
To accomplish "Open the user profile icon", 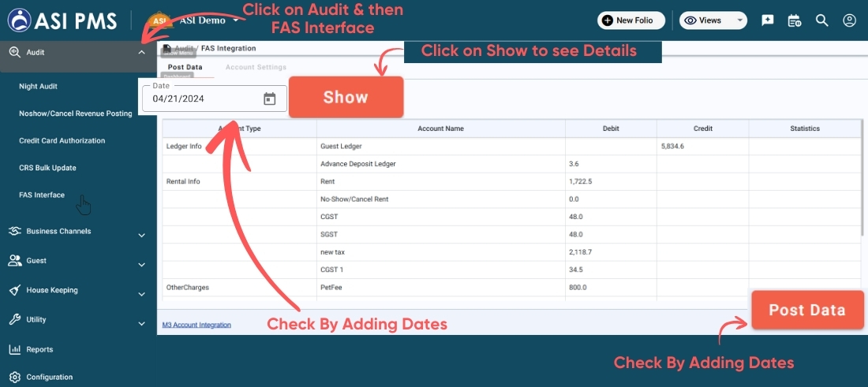I will (x=849, y=20).
